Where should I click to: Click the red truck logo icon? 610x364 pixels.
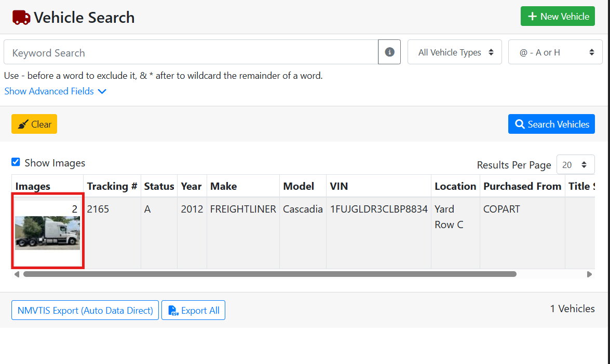click(21, 18)
